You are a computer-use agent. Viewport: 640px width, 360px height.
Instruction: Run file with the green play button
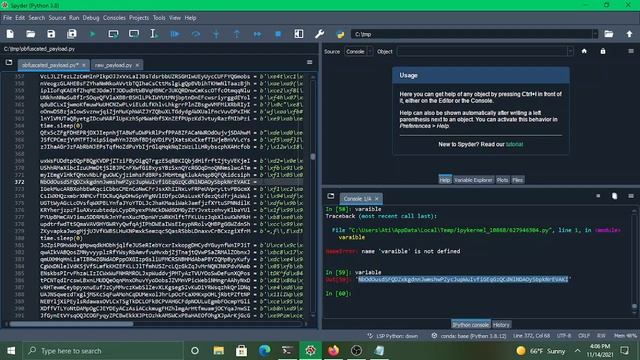(92, 34)
